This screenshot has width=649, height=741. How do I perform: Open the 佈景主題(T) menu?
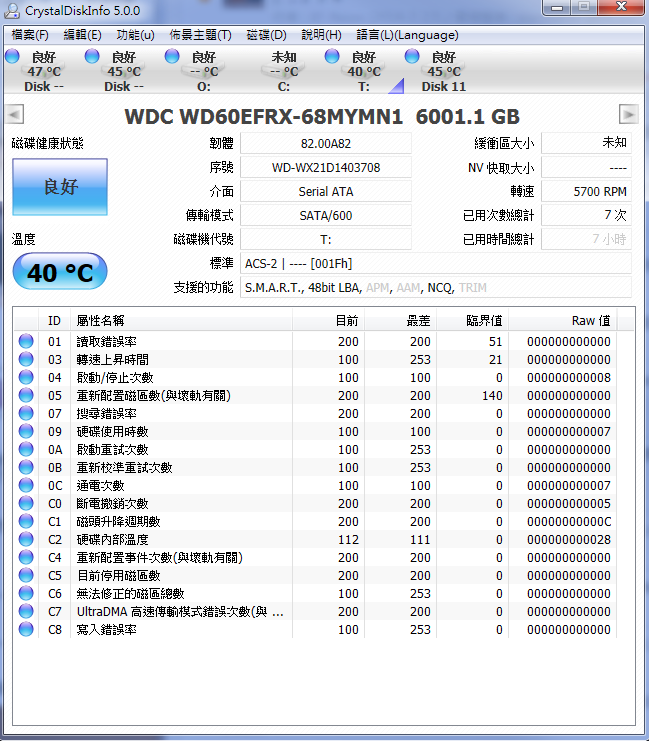coord(200,35)
